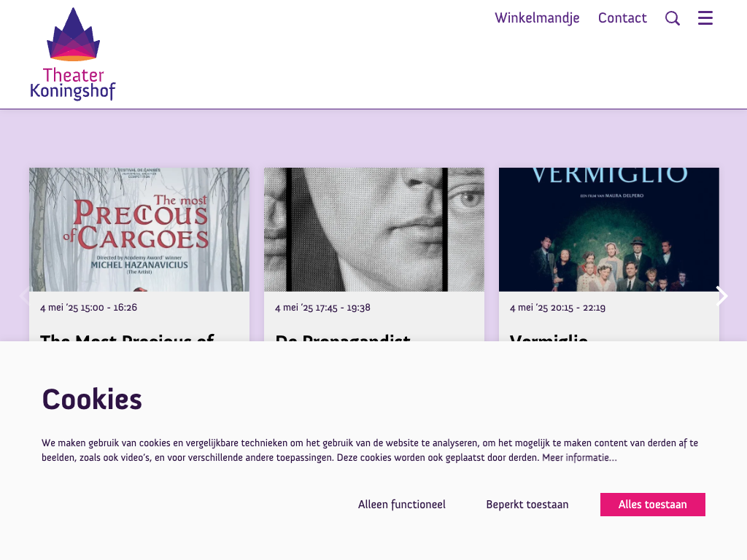
Task: Click Alles toestaan button
Action: click(653, 505)
